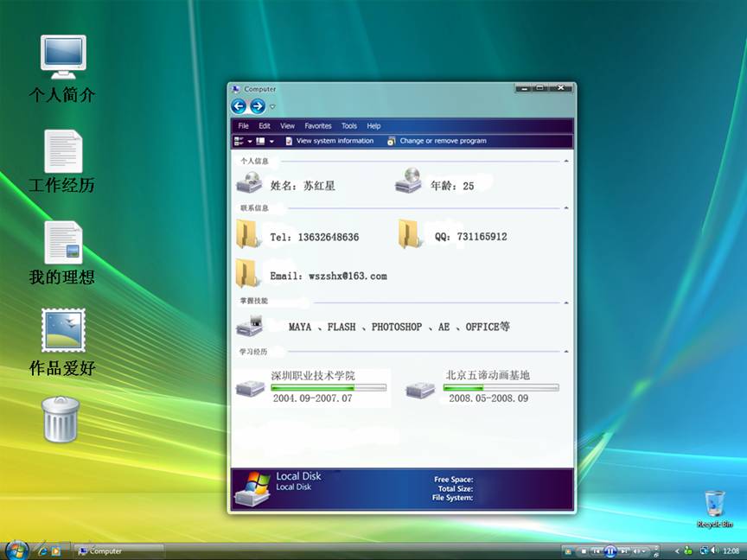Skip to next track on media toolbar
The height and width of the screenshot is (560, 747).
click(623, 551)
